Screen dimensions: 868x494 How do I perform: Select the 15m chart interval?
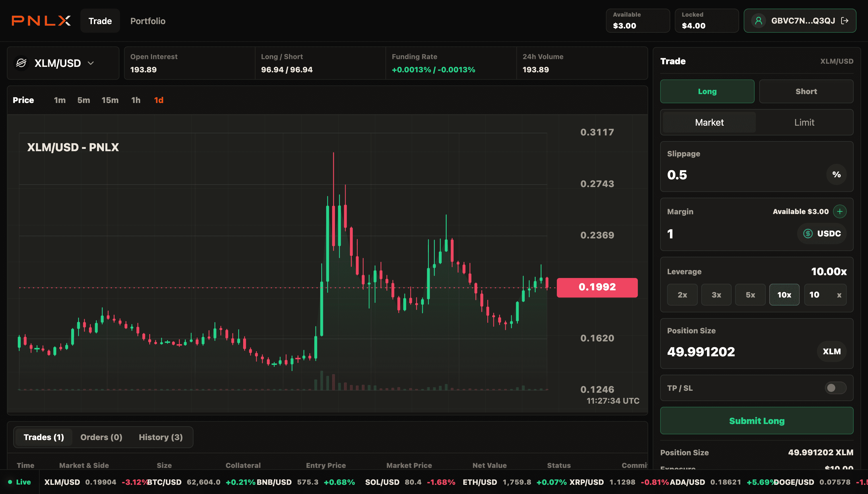[x=110, y=100]
